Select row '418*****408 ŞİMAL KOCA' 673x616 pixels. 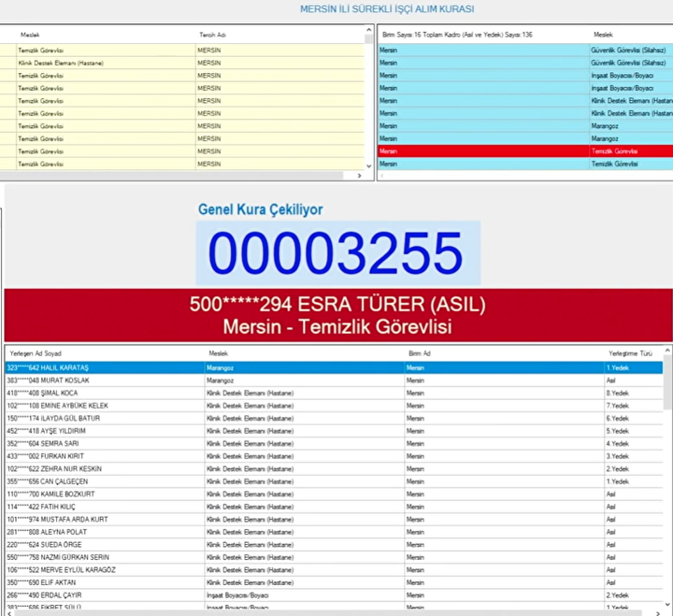[334, 394]
